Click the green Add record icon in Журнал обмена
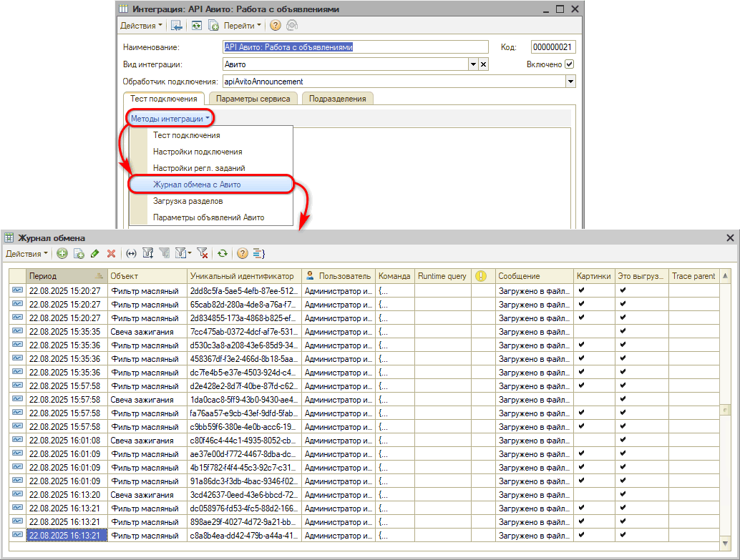Screen dimensions: 740x560 click(x=62, y=253)
